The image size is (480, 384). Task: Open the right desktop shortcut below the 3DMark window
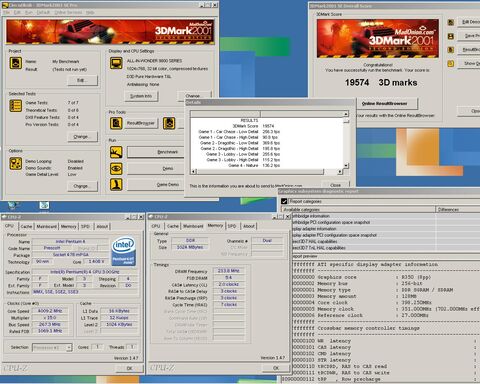[x=44, y=205]
